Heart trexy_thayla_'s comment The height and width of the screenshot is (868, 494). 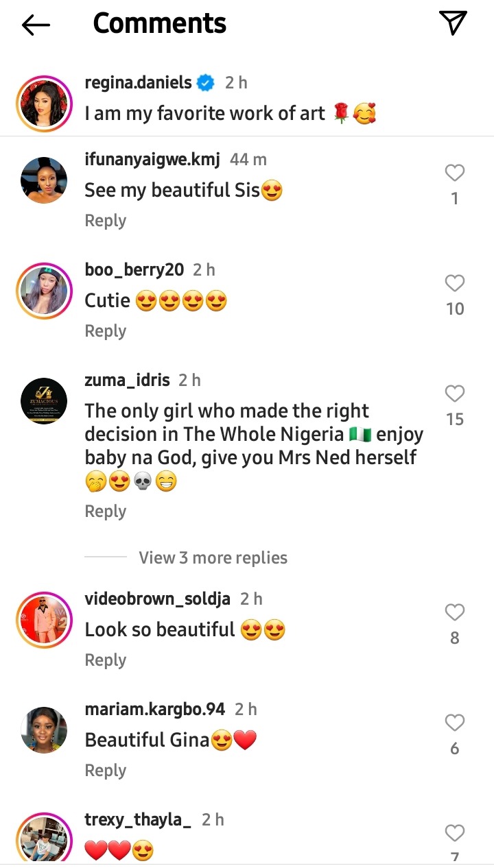click(454, 833)
